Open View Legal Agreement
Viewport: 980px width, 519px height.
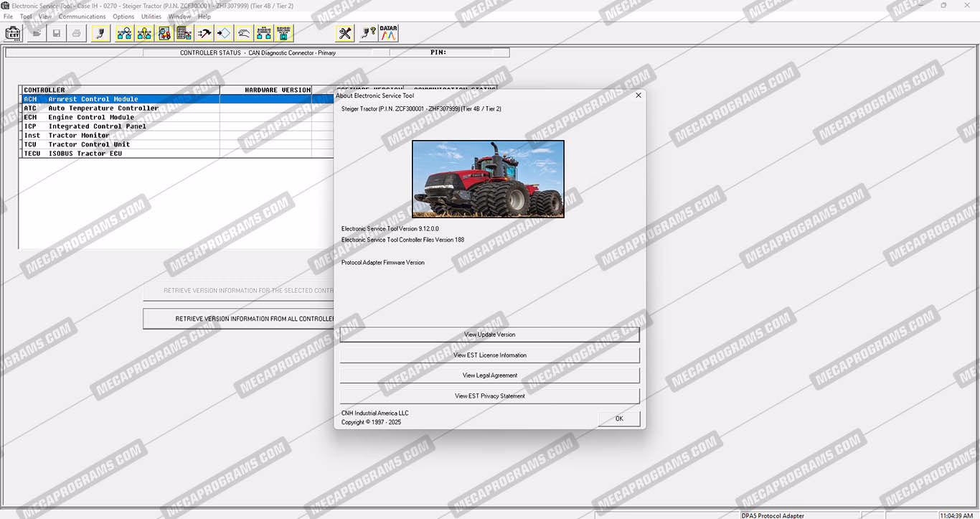[x=489, y=375]
